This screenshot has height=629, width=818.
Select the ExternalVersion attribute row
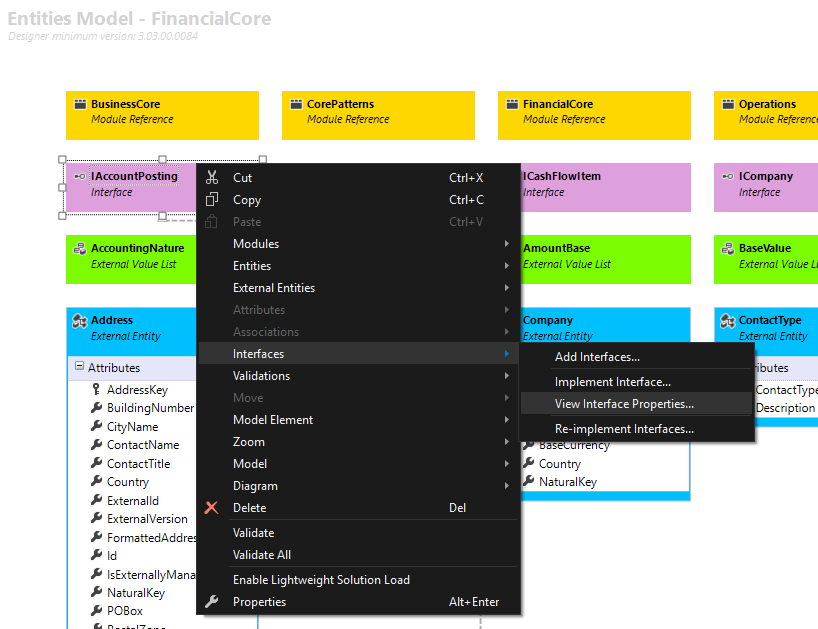[139, 519]
